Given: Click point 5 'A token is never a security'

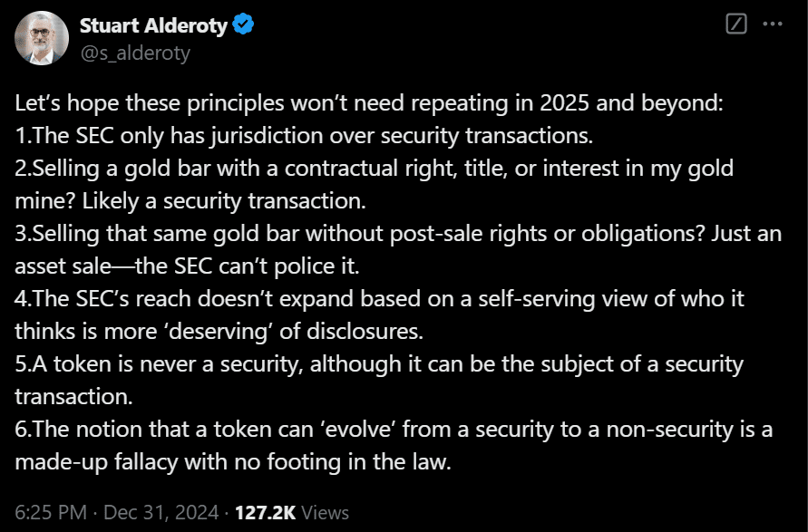Looking at the screenshot, I should coord(379,364).
